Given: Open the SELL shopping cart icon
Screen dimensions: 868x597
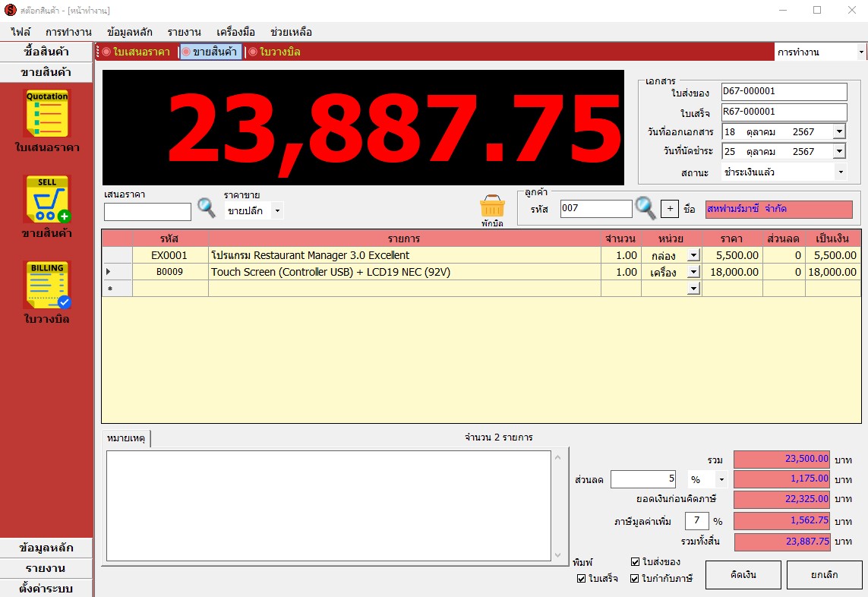Looking at the screenshot, I should (47, 199).
